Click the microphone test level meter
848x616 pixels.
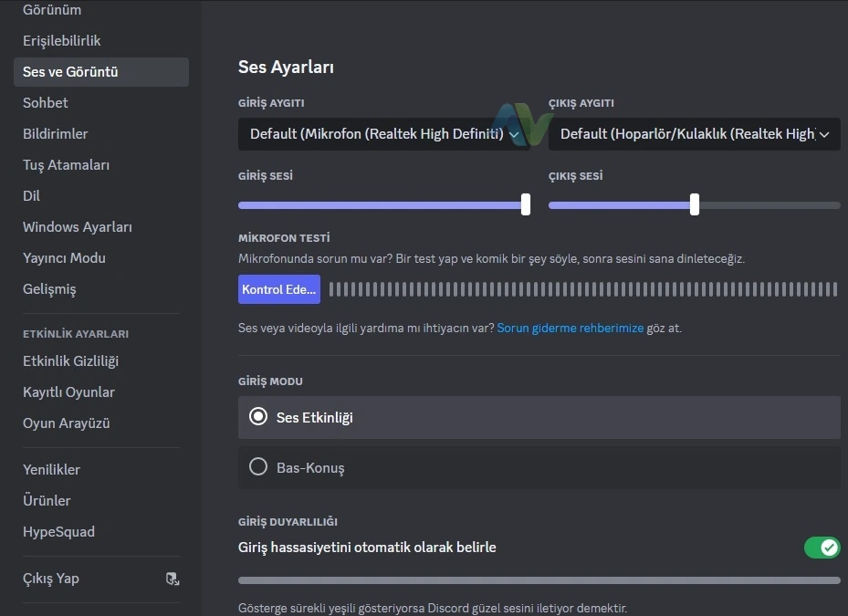pos(583,289)
